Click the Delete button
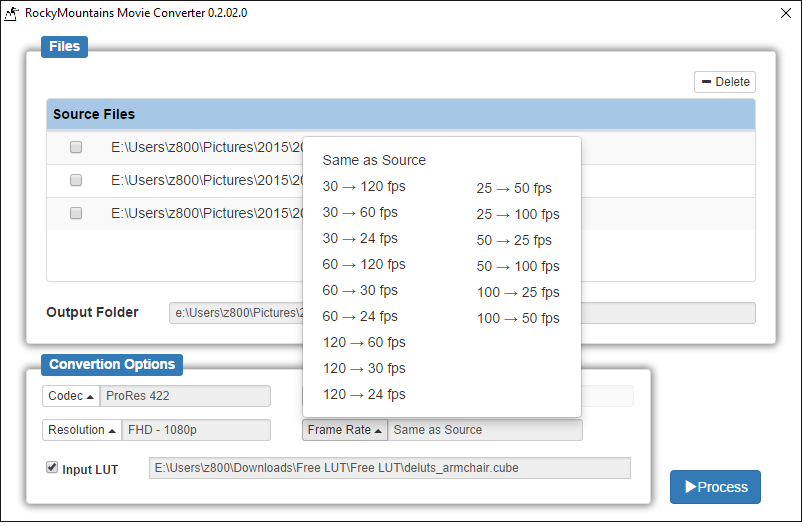The width and height of the screenshot is (803, 526). pyautogui.click(x=724, y=82)
